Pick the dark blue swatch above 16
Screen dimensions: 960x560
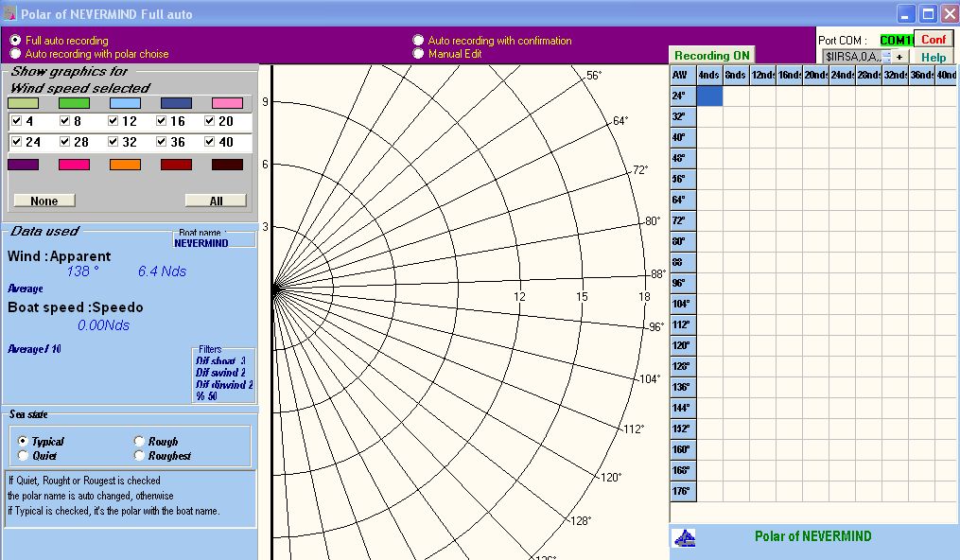[176, 103]
